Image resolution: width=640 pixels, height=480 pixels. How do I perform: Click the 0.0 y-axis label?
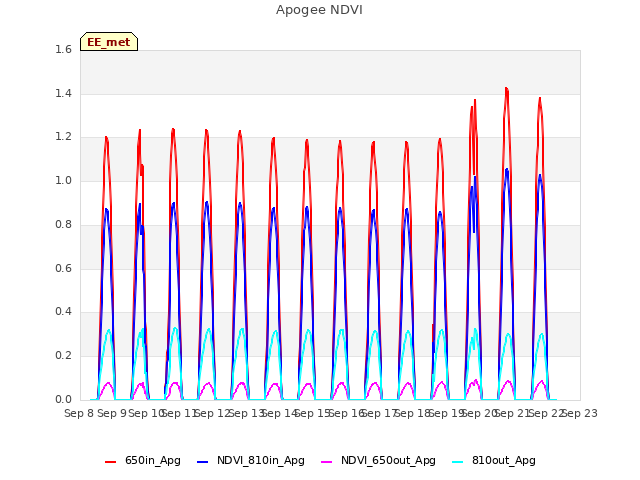(x=63, y=399)
